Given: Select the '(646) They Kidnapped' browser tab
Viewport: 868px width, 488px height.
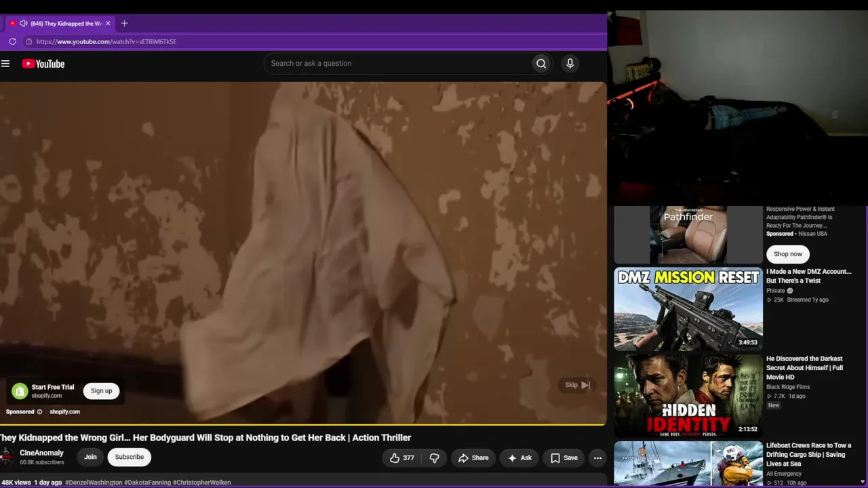Looking at the screenshot, I should coord(60,23).
